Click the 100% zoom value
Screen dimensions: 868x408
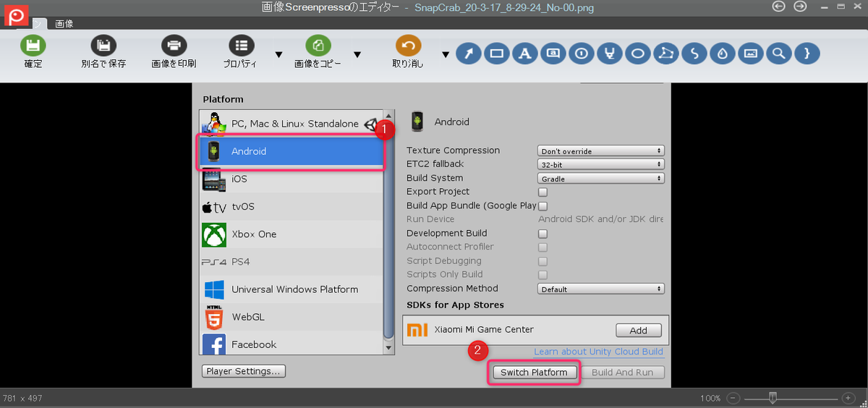click(710, 399)
